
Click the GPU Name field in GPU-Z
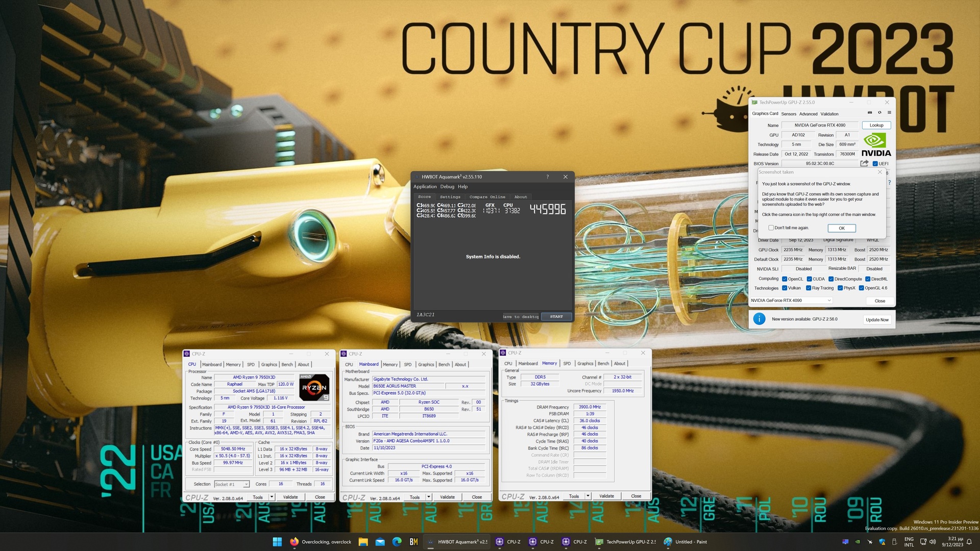[x=820, y=125]
